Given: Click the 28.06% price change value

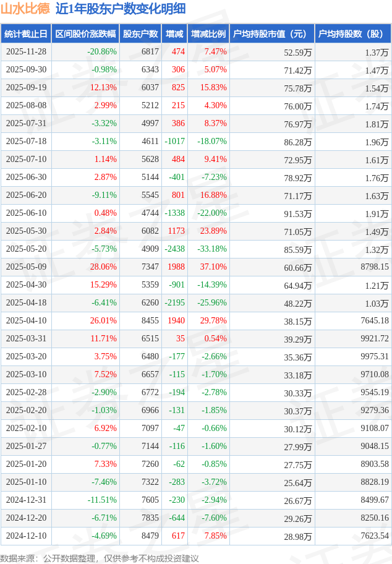Looking at the screenshot, I should tap(103, 267).
